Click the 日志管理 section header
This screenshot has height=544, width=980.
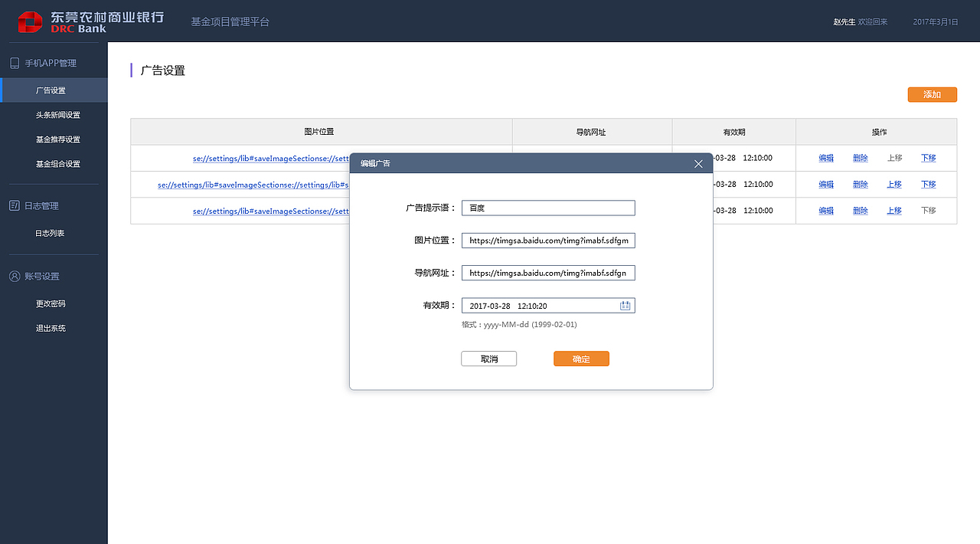click(x=41, y=205)
